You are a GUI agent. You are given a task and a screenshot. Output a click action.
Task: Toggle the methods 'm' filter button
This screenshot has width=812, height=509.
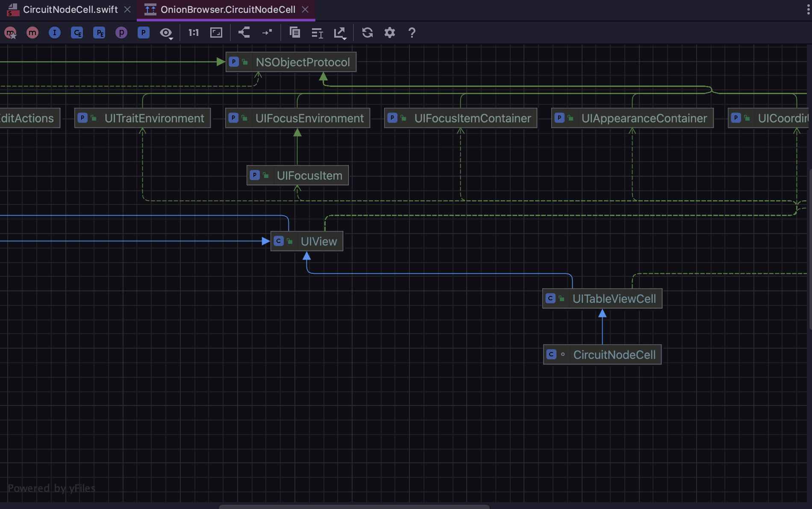(32, 33)
